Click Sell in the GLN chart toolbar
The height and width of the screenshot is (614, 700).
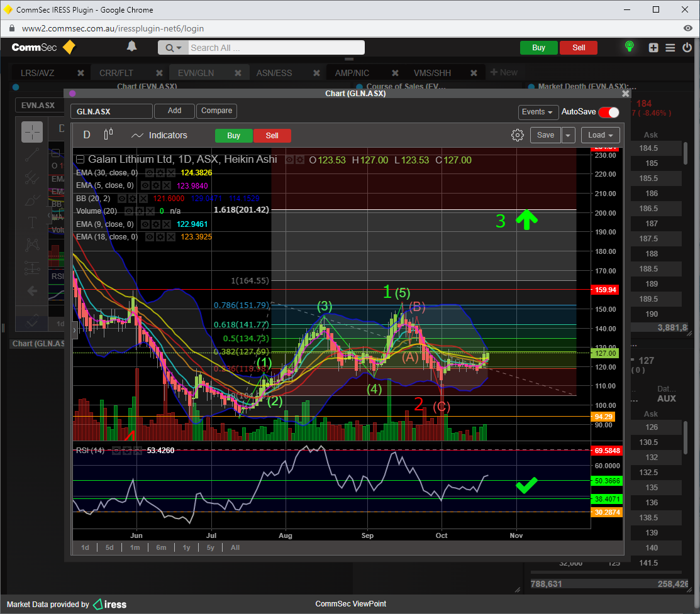(x=272, y=136)
